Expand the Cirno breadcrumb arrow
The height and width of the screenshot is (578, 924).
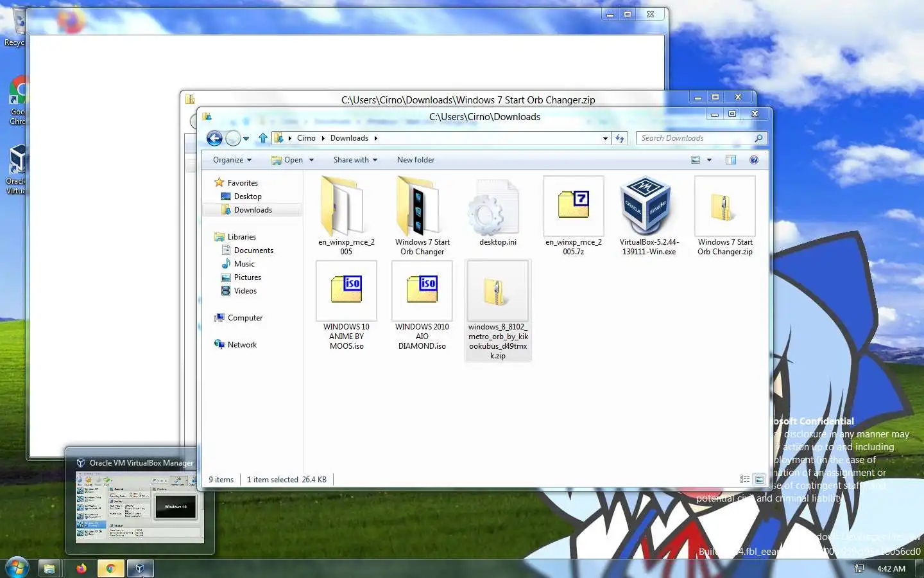(x=322, y=138)
